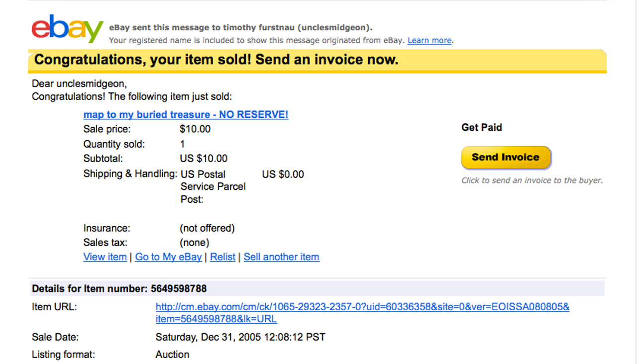The height and width of the screenshot is (364, 637).
Task: Open the cm.ebay.com item URL
Action: (363, 313)
